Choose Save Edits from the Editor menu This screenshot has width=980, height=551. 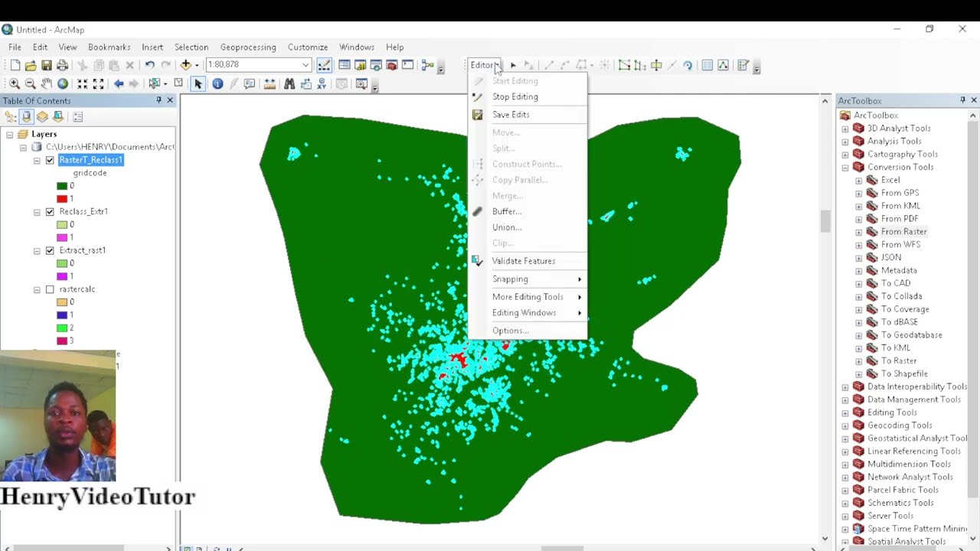[x=527, y=115]
